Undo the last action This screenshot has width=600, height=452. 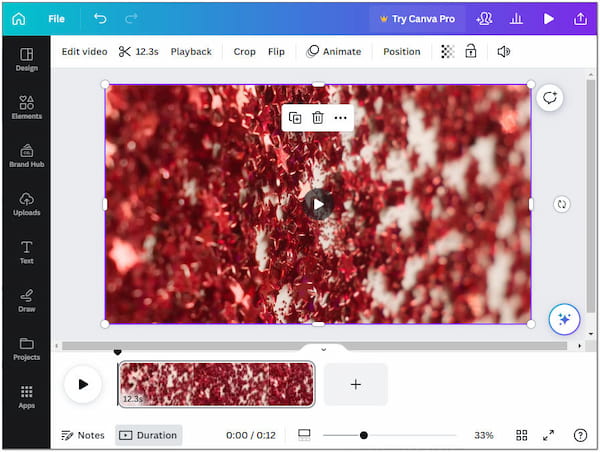click(x=100, y=18)
